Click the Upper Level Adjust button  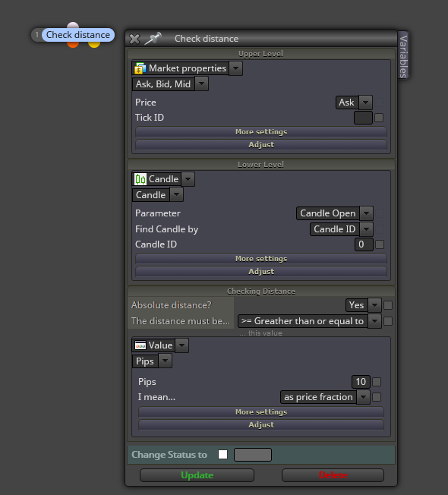click(261, 144)
